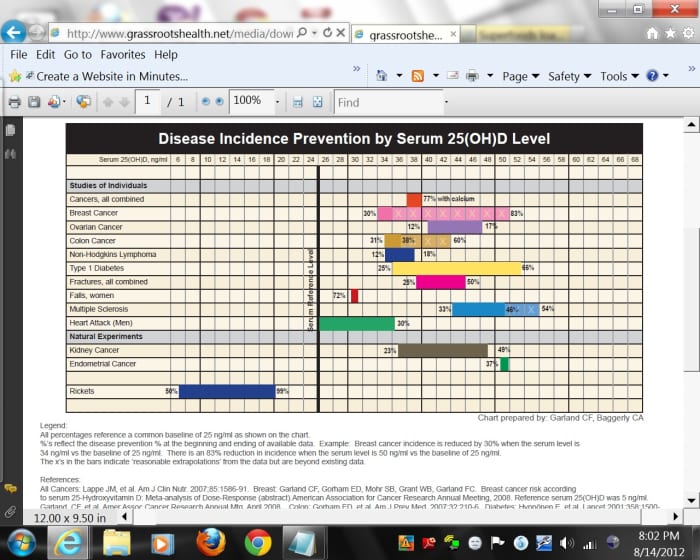
Task: Print the PDF using the PDF toolbar printer
Action: (x=15, y=102)
